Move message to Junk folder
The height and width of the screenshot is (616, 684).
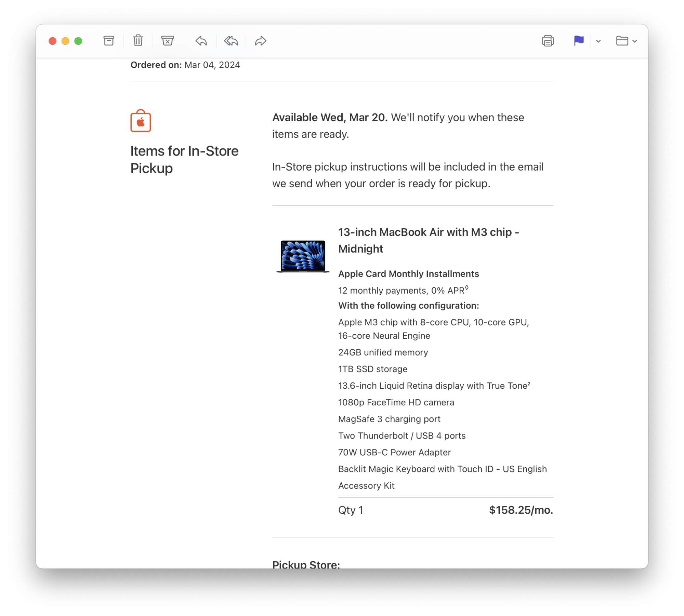pyautogui.click(x=168, y=41)
